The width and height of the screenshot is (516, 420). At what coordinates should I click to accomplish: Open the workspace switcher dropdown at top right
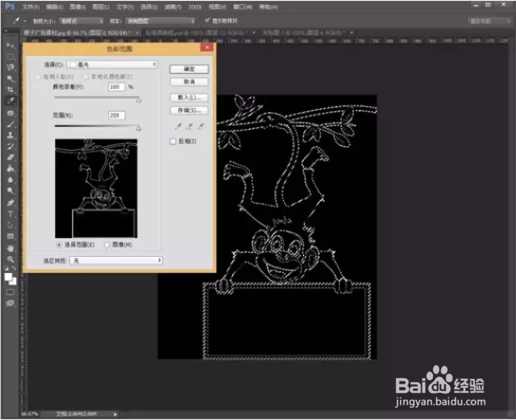coord(490,21)
